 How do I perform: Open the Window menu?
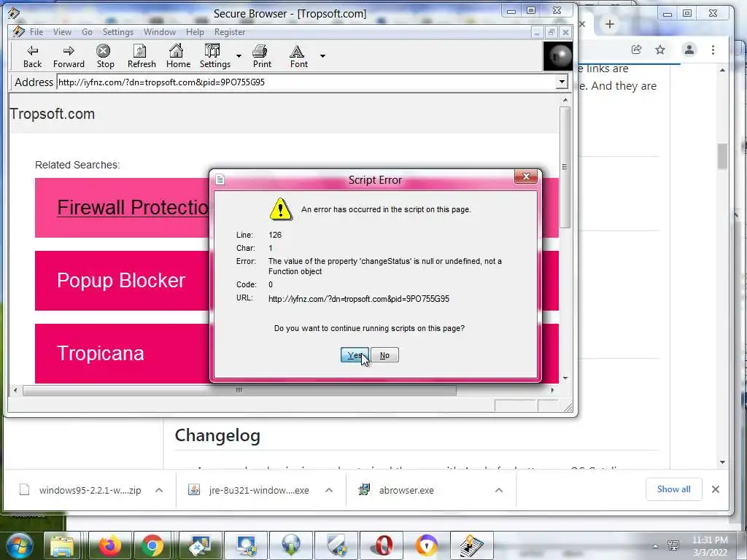pyautogui.click(x=160, y=32)
